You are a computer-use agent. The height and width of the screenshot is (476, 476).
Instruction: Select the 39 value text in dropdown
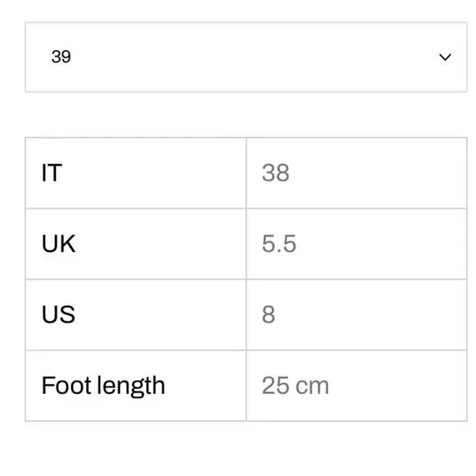[61, 57]
